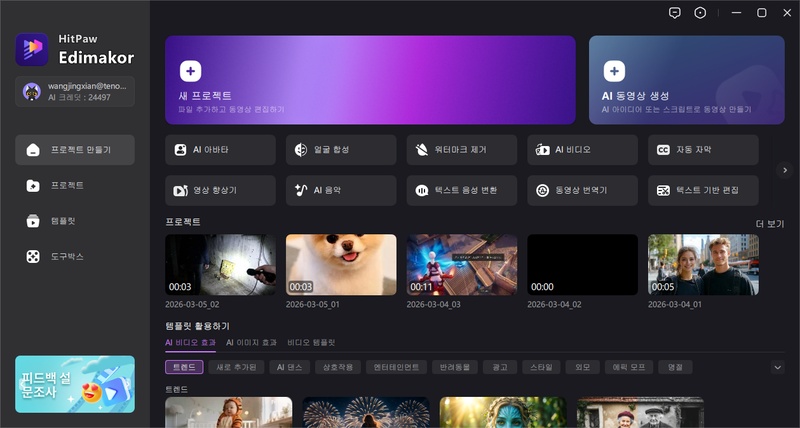
Task: Select the AI 댄스 filter tag
Action: click(x=289, y=367)
